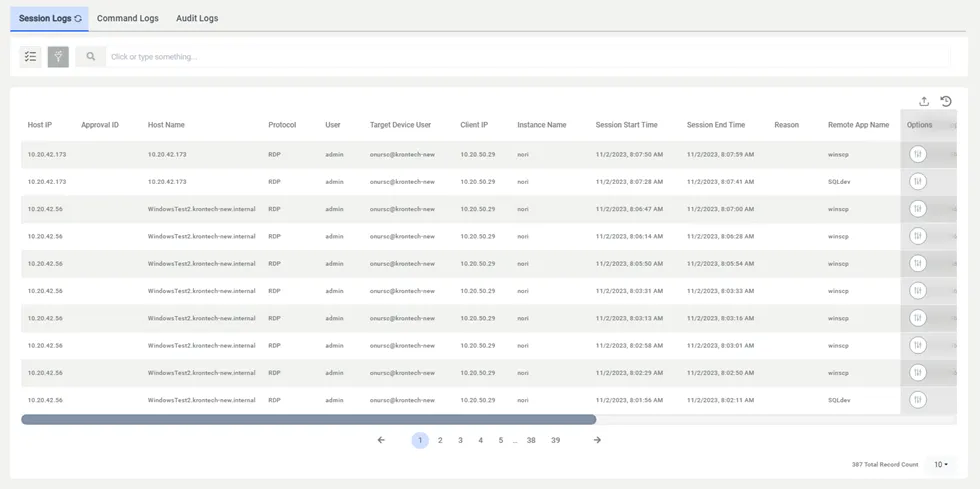Click the Options column header
Image resolution: width=980 pixels, height=489 pixels.
click(919, 125)
